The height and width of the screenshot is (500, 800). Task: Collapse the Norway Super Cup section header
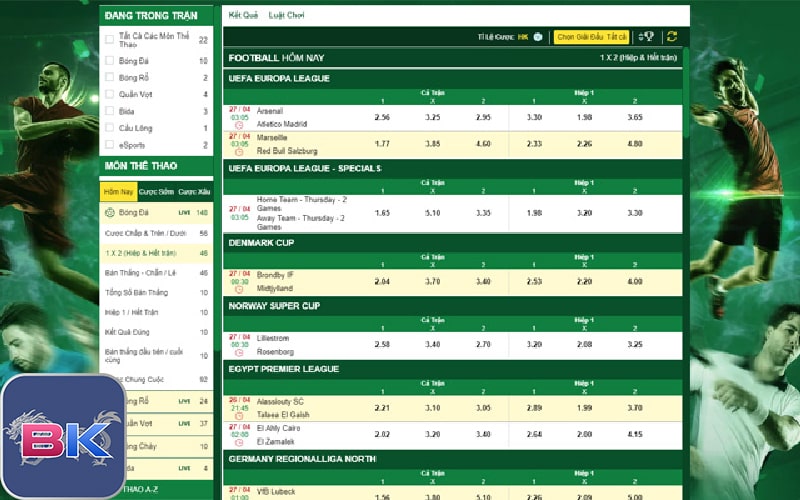[453, 306]
